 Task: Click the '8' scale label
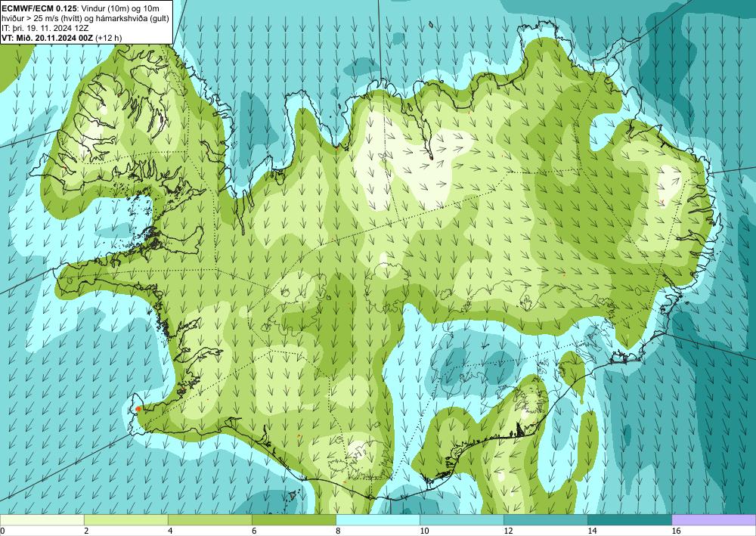click(x=339, y=531)
